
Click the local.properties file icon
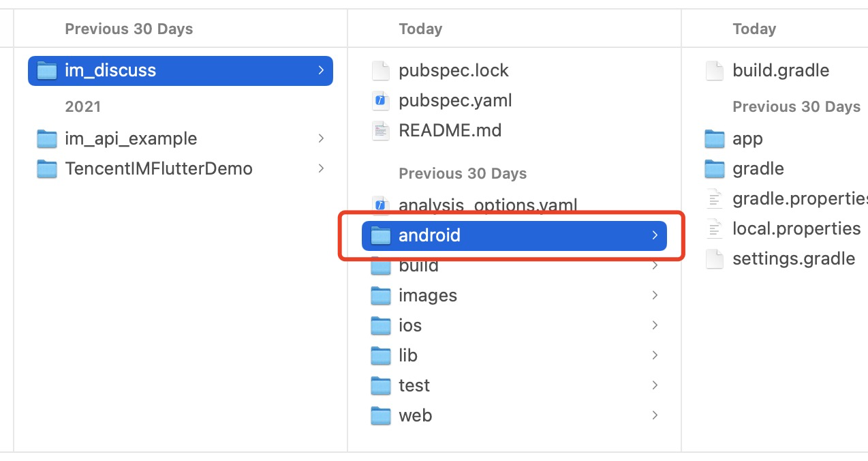point(714,228)
